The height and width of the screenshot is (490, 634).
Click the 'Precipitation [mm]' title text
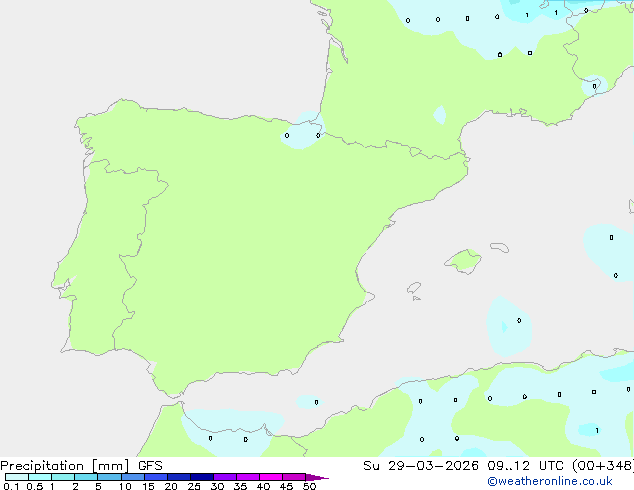click(x=65, y=466)
